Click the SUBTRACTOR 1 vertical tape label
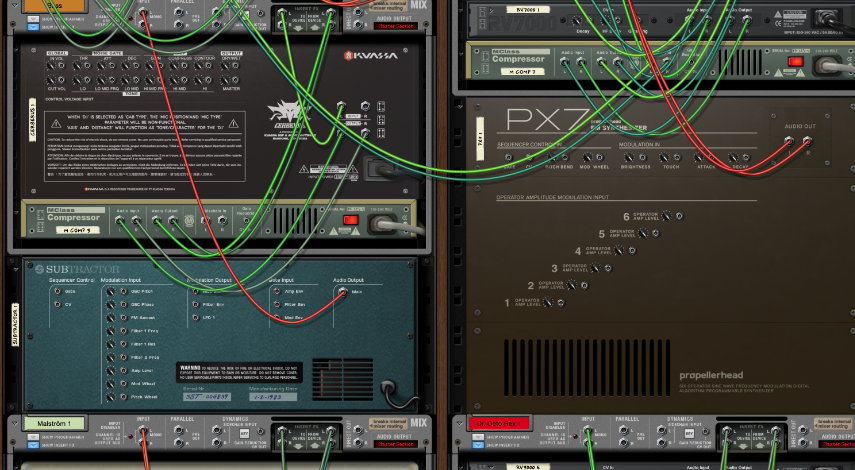Viewport: 855px width, 470px height. click(x=15, y=325)
